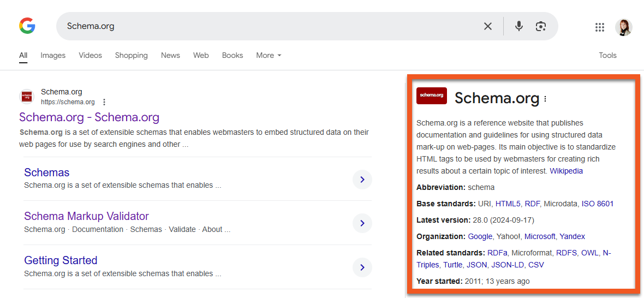Switch to the Books tab
Screen dimensions: 644x298
[x=232, y=55]
